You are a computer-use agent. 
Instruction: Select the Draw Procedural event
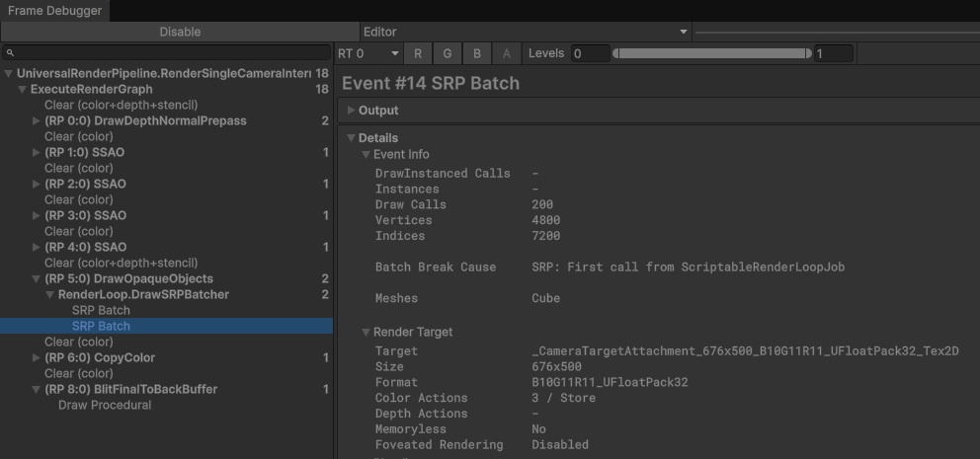tap(105, 406)
